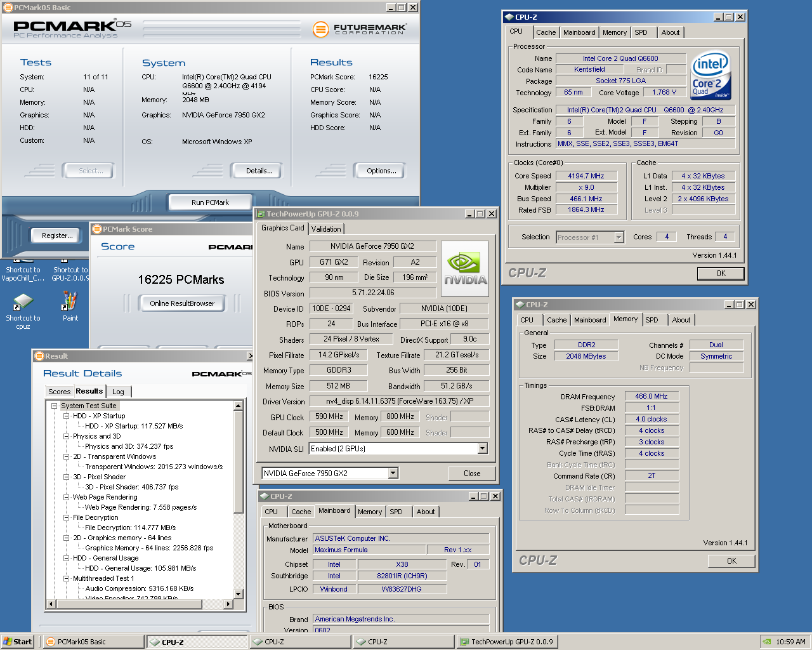Click the Result Details horizontal scrollbar right arrow

pyautogui.click(x=229, y=604)
